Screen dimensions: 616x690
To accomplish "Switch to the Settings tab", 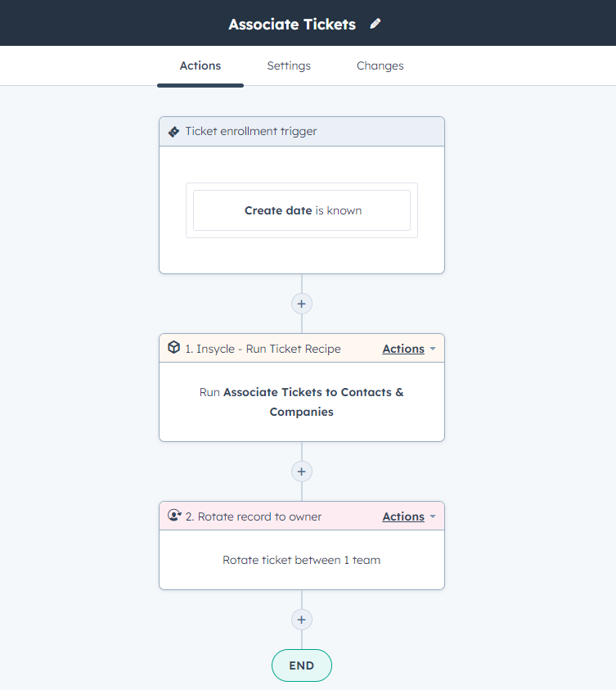I will (289, 65).
